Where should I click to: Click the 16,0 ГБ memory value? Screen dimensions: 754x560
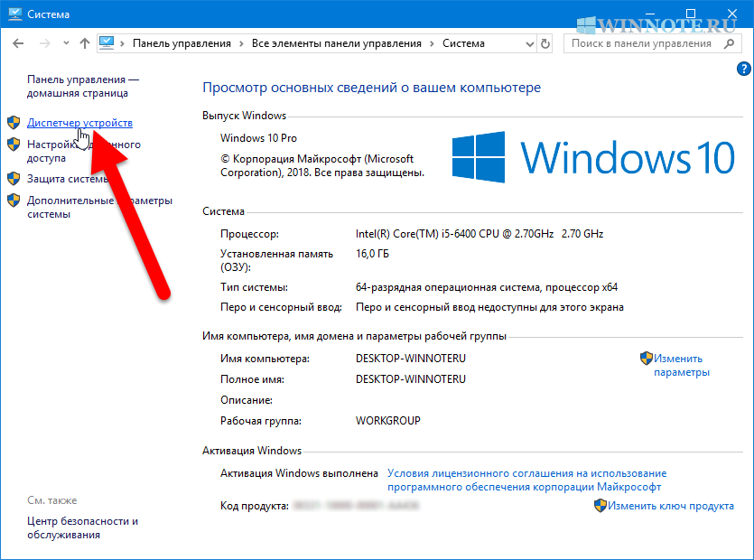click(372, 254)
